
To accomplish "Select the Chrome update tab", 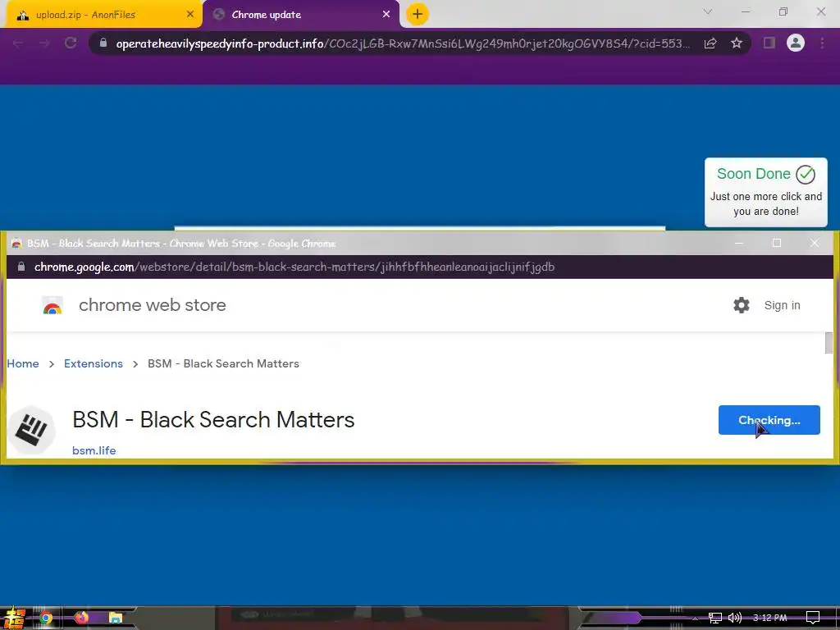I will click(300, 15).
